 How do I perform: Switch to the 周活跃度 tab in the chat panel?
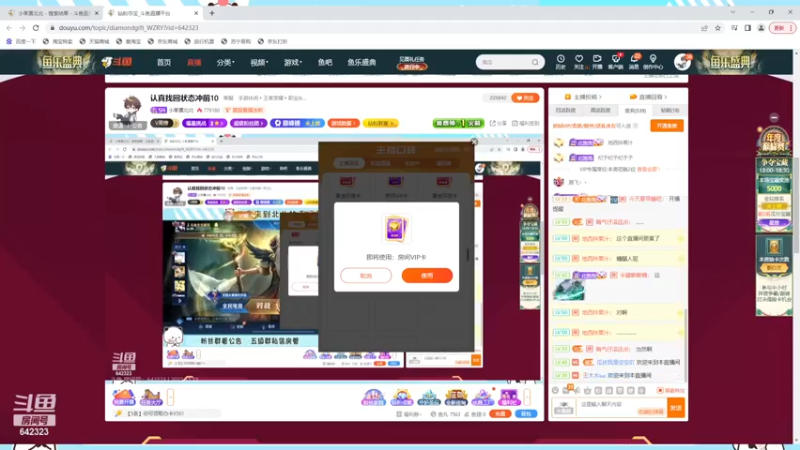(600, 110)
